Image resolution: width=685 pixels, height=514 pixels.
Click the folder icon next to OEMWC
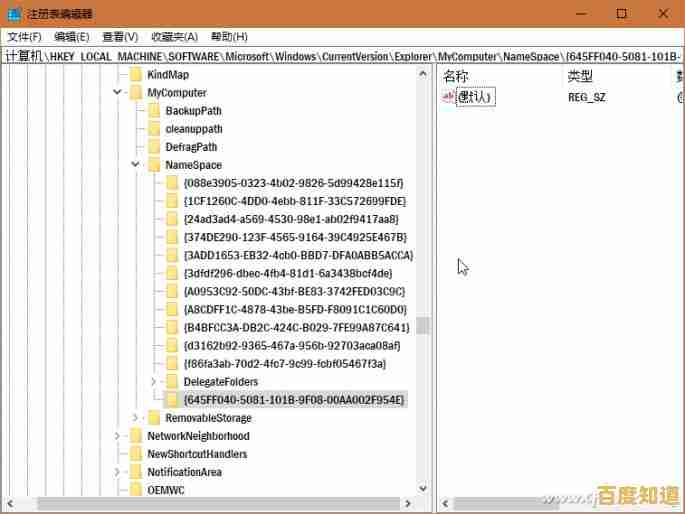135,490
